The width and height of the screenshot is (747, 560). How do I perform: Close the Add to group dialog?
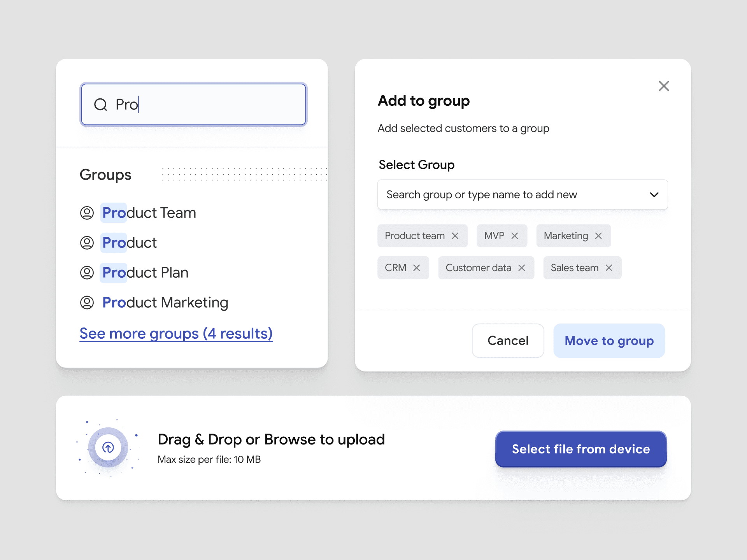664,86
